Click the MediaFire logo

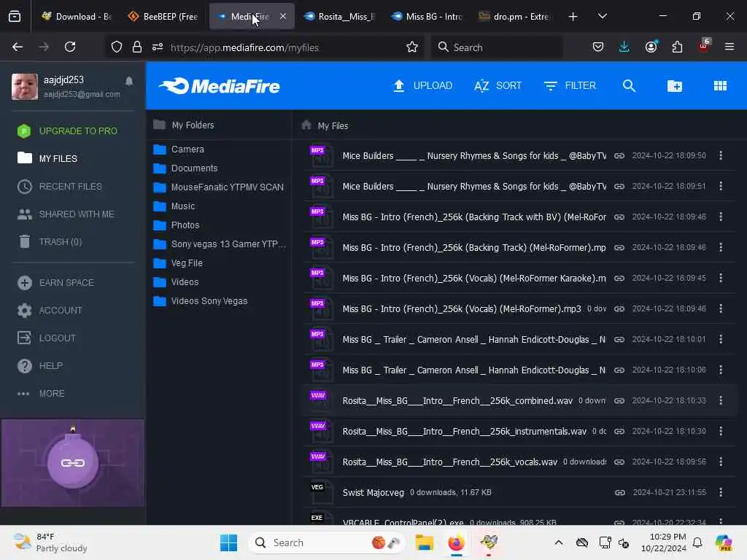point(219,86)
